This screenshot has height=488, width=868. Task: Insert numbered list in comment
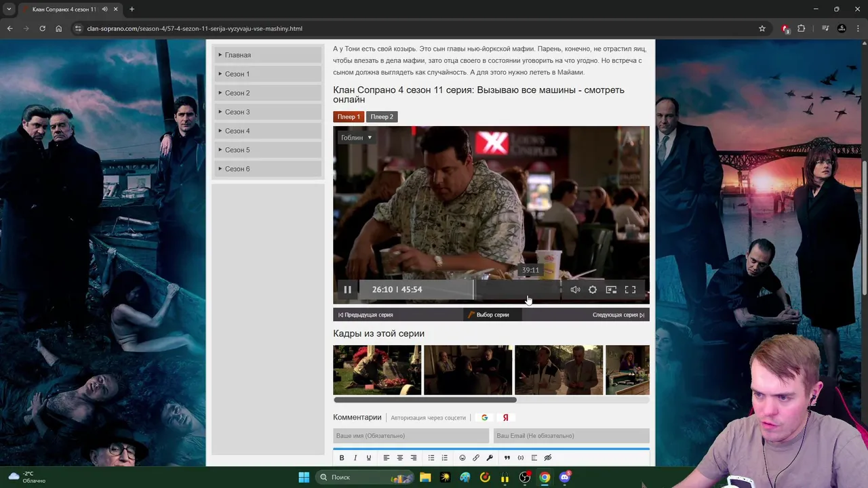click(445, 457)
